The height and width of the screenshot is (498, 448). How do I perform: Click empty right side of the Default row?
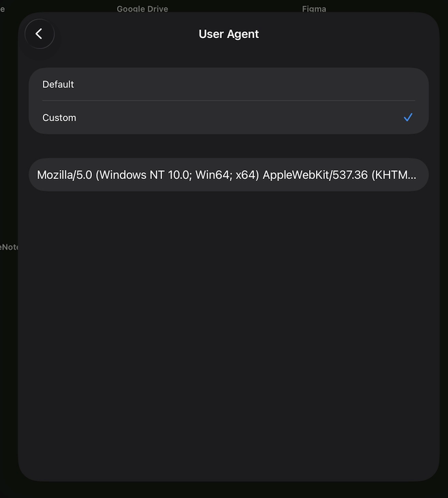click(x=306, y=84)
